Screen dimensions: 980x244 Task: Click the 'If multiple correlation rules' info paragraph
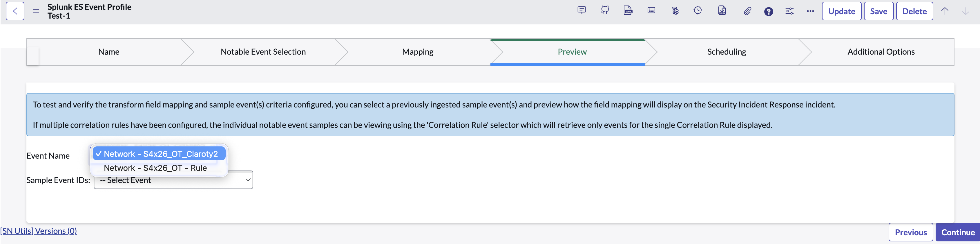[x=403, y=125]
